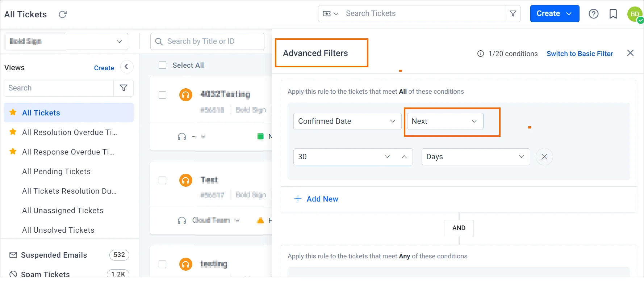Open the All Unassigned Tickets view

tap(63, 211)
